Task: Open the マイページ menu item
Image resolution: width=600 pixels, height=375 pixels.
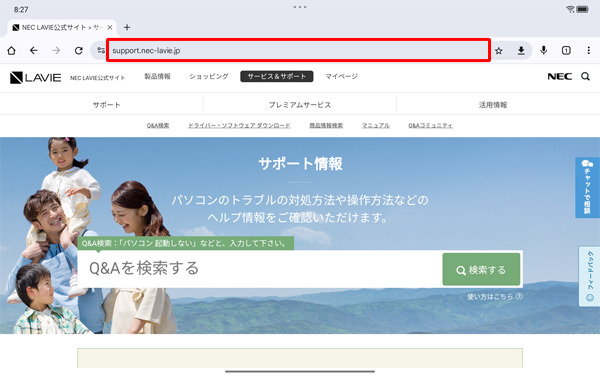Action: [x=341, y=77]
